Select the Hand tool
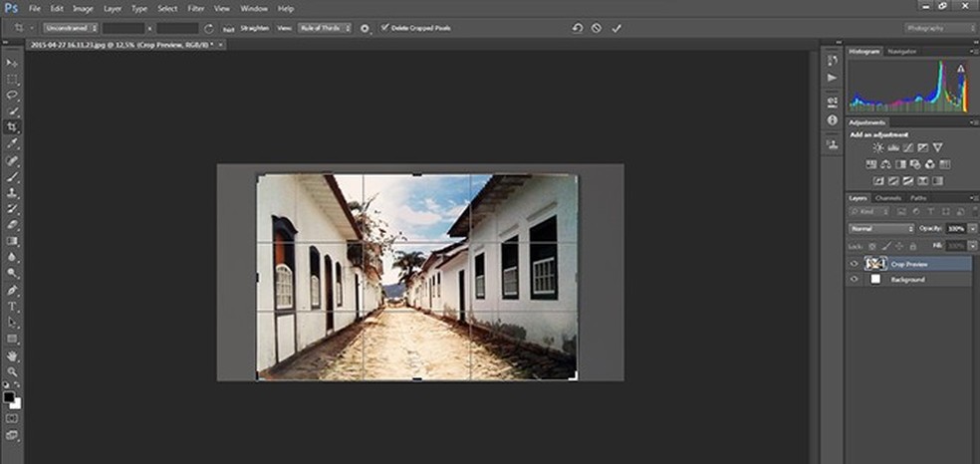Image resolution: width=980 pixels, height=464 pixels. point(12,355)
